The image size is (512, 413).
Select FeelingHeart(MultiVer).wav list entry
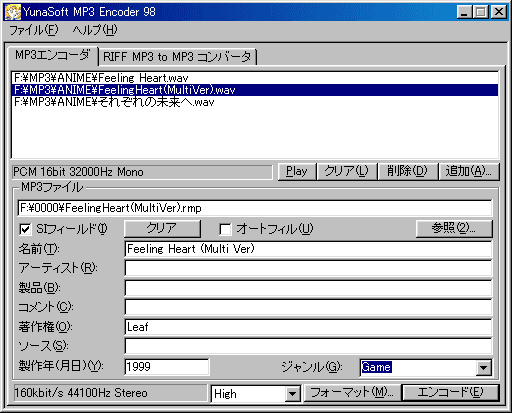click(255, 90)
